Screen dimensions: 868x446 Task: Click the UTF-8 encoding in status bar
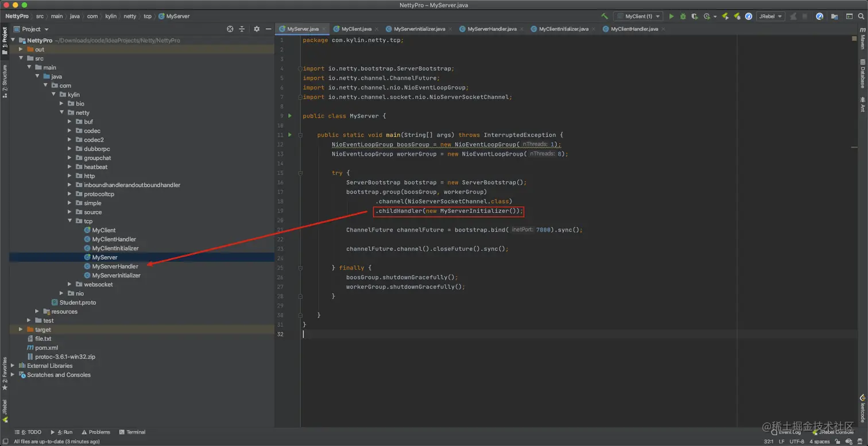797,441
